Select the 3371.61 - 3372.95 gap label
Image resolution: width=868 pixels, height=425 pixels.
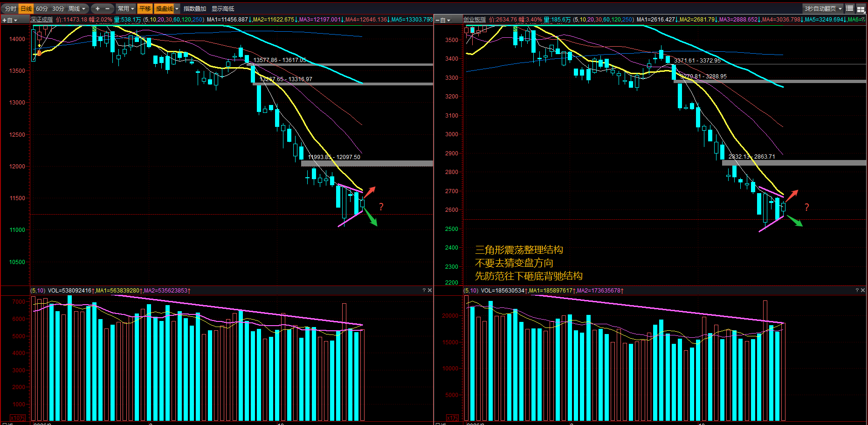point(697,61)
